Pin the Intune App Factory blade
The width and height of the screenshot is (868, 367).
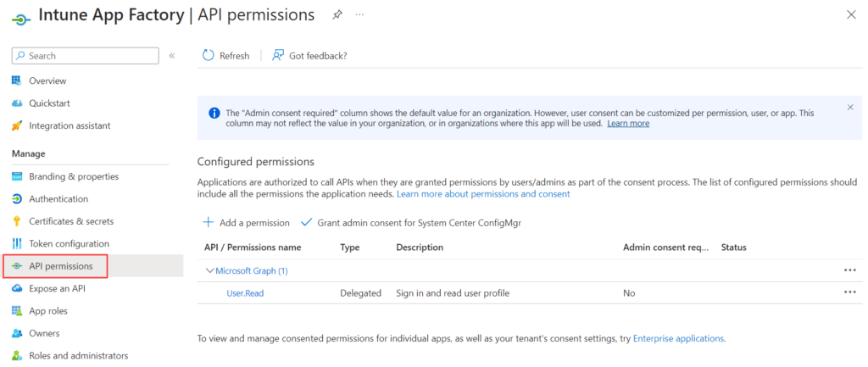coord(337,15)
